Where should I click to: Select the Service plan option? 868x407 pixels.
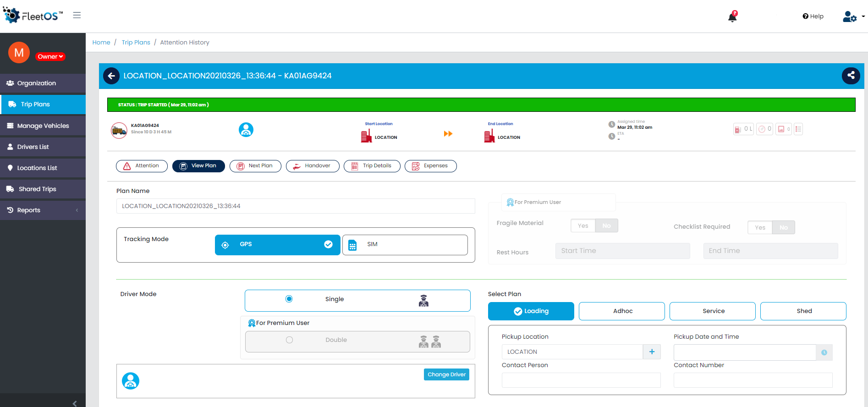pyautogui.click(x=713, y=311)
